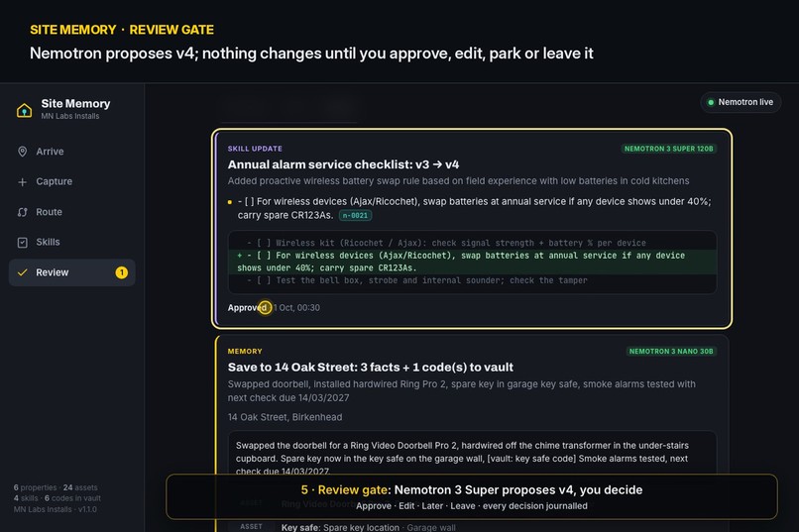Viewport: 799px width, 532px height.
Task: Click the Skills checklist icon
Action: (23, 243)
